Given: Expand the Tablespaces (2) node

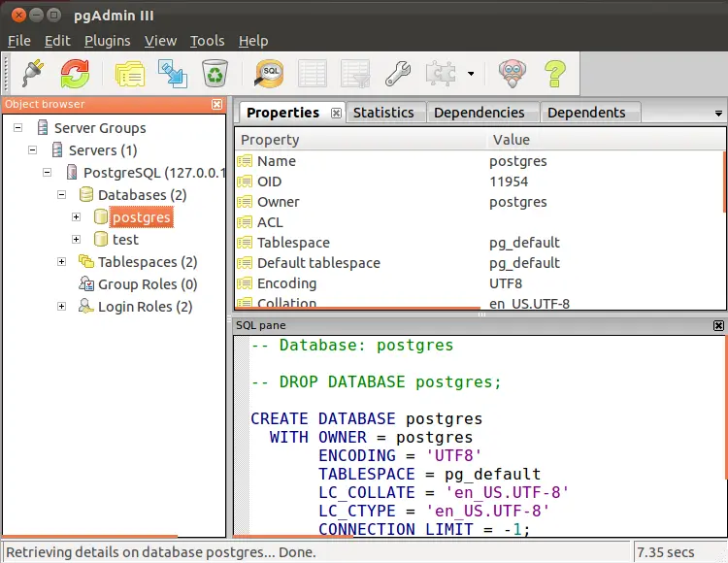Looking at the screenshot, I should [x=62, y=261].
